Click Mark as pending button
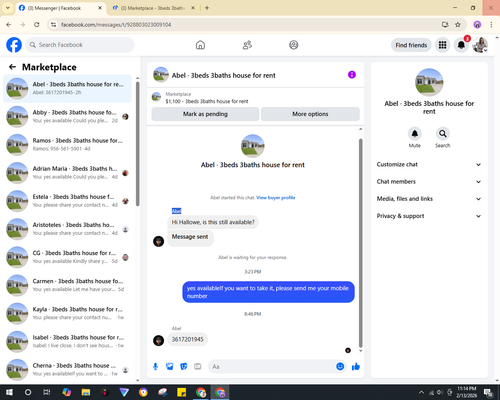This screenshot has width=500, height=400. coord(205,114)
